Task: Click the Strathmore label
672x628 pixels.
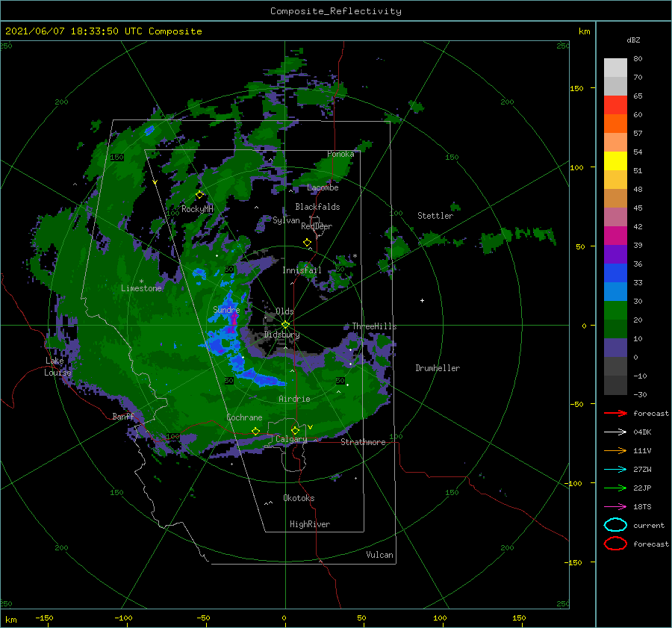Action: coord(363,442)
